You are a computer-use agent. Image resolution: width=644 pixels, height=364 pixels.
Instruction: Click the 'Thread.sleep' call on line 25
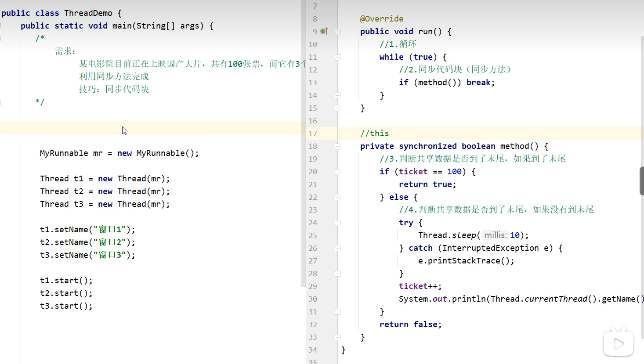click(474, 235)
